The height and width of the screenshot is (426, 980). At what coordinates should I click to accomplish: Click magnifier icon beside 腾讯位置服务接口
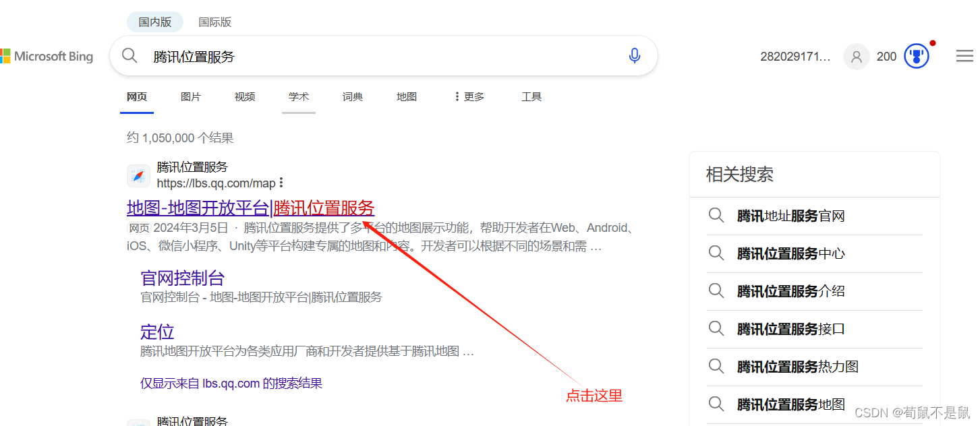click(x=716, y=329)
